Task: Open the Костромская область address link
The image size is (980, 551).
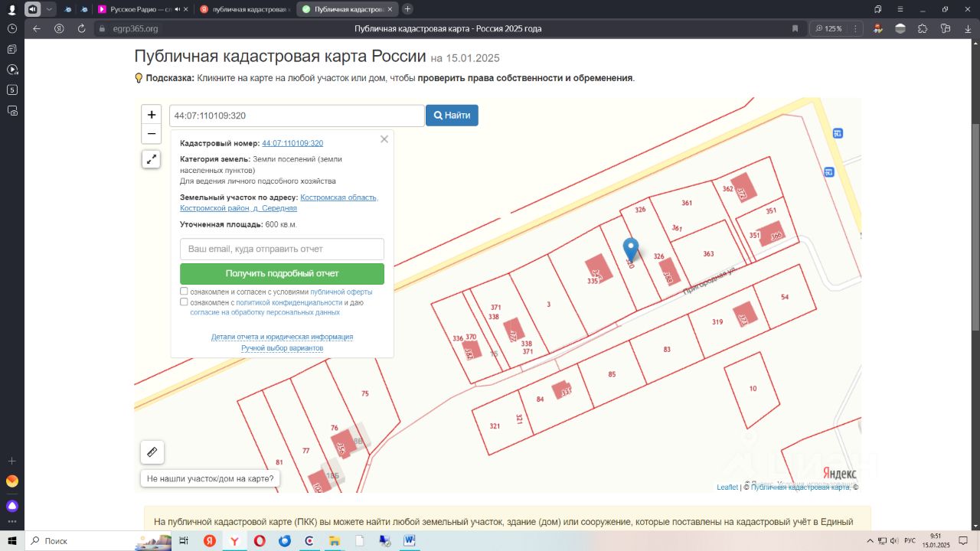Action: 279,203
